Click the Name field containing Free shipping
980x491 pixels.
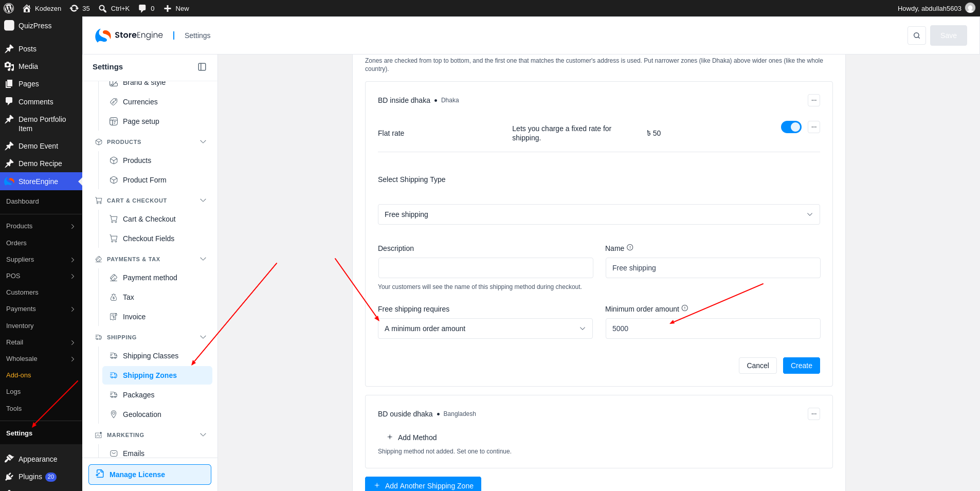[713, 268]
